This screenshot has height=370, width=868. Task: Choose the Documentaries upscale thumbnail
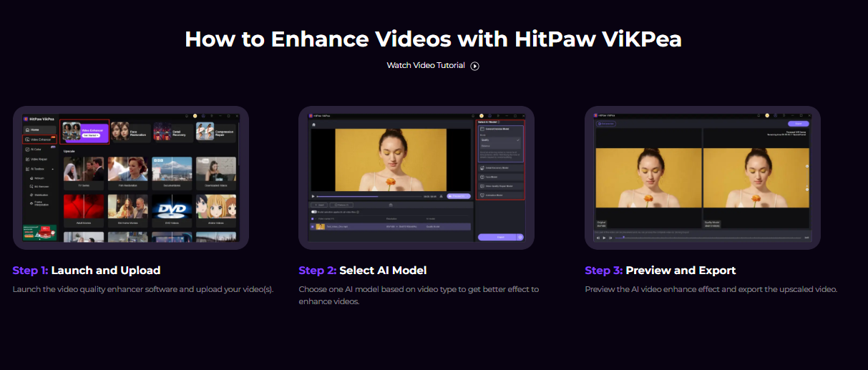coord(172,173)
